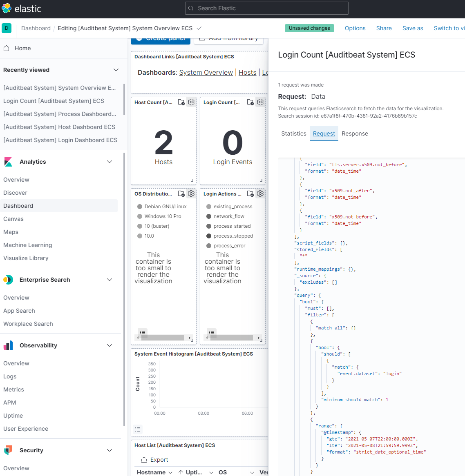The height and width of the screenshot is (476, 465).
Task: Click Data request selector
Action: point(318,96)
